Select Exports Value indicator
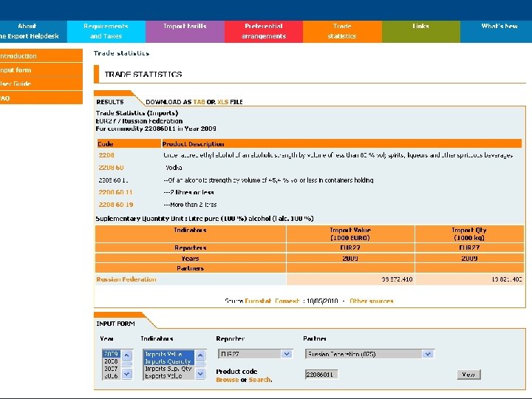 click(168, 376)
